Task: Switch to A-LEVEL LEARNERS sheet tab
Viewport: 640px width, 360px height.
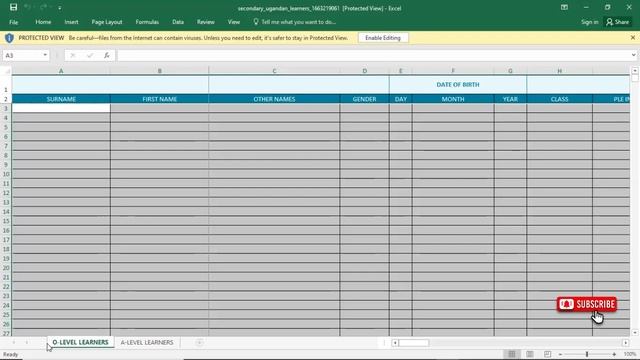Action: click(147, 342)
